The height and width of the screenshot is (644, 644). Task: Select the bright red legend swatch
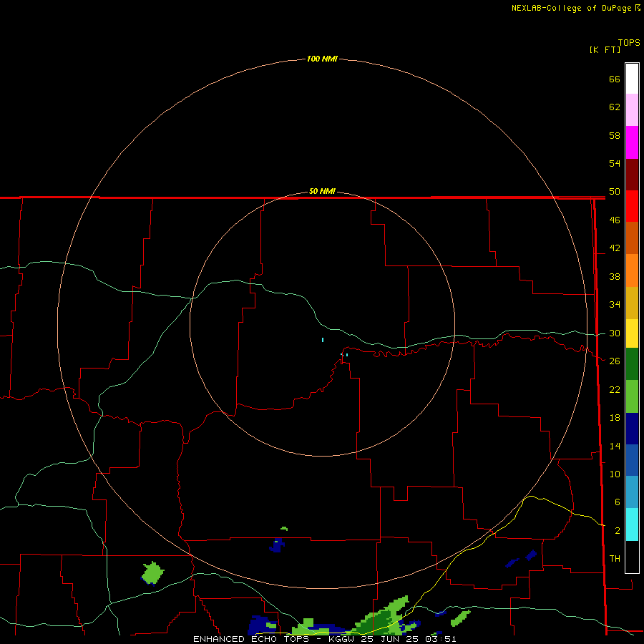point(632,206)
